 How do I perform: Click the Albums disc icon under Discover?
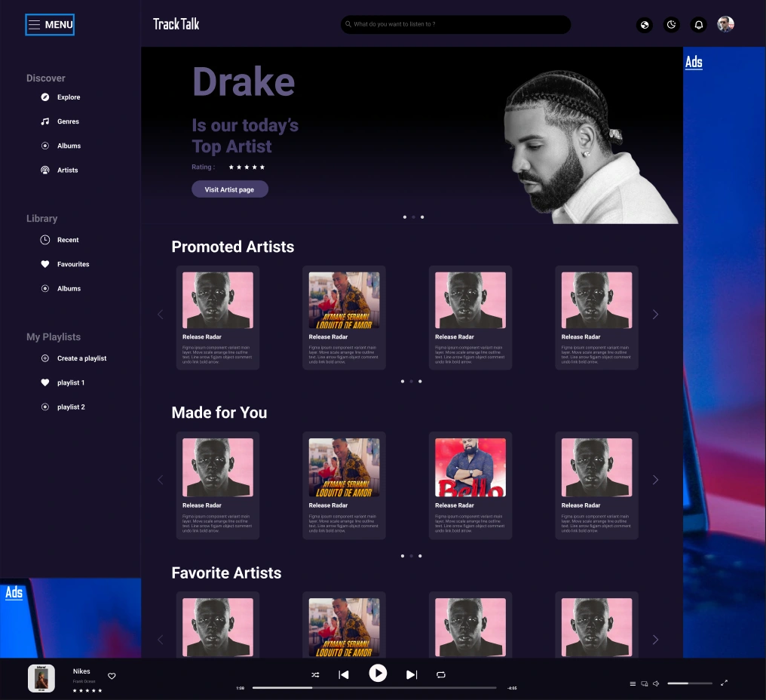[45, 146]
